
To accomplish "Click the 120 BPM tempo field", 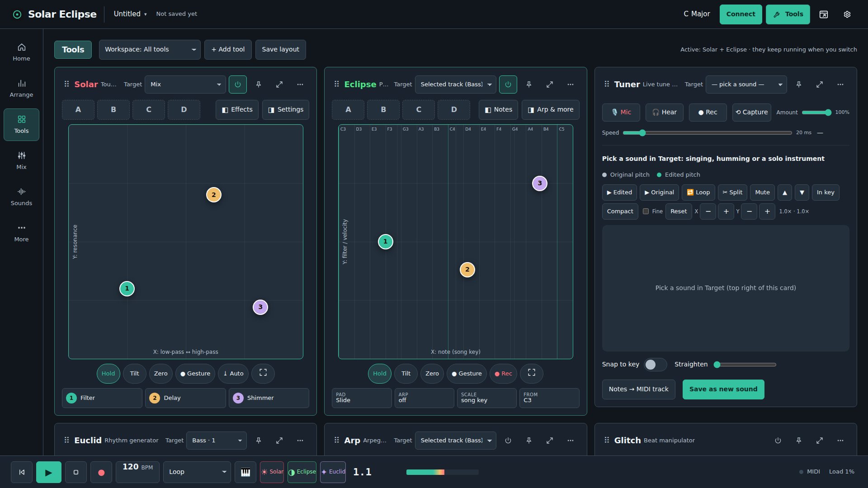I will [x=138, y=472].
